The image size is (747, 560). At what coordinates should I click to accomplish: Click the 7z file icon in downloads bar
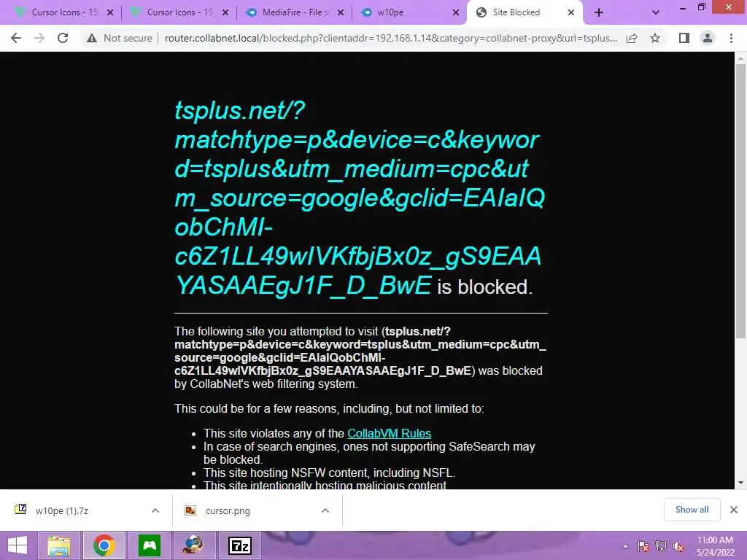point(20,510)
